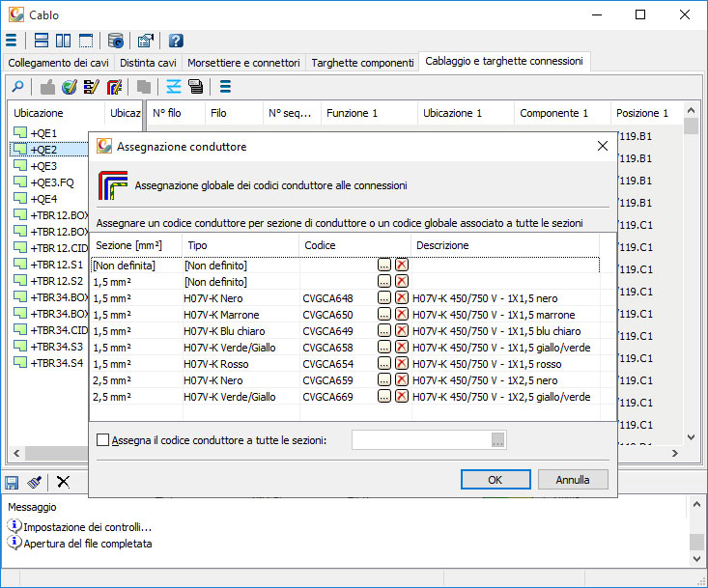Open the blue list menu icon in the Cablaggio toolbar
This screenshot has height=588, width=708.
(x=225, y=86)
